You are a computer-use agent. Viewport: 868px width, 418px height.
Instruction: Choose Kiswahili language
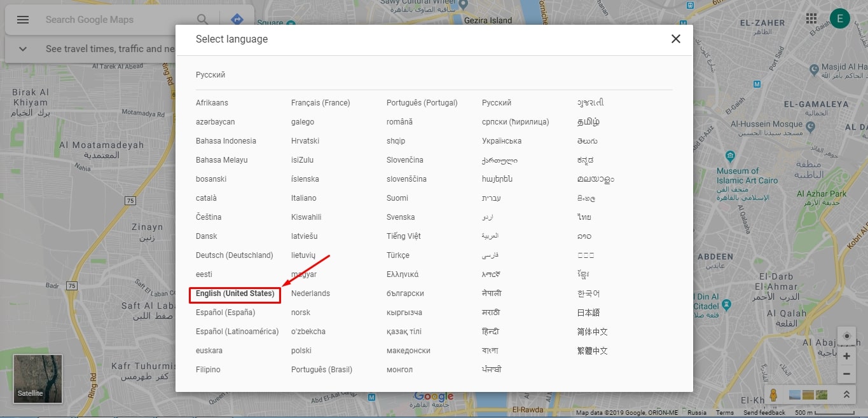307,217
